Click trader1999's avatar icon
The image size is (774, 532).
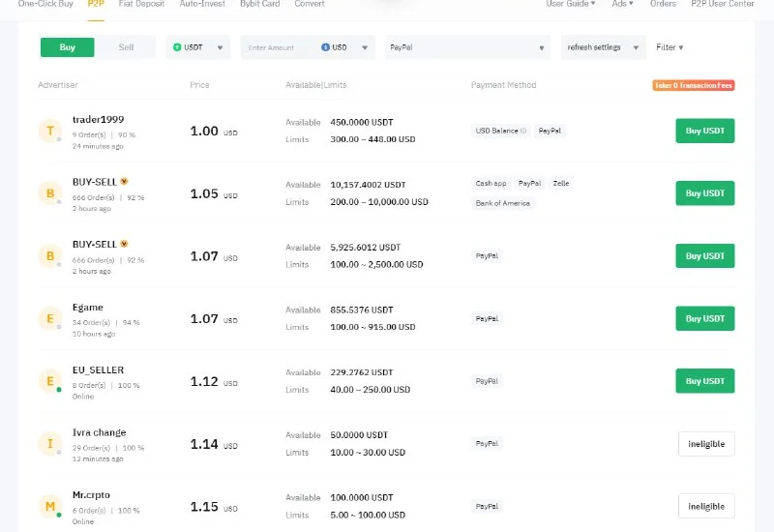(49, 132)
